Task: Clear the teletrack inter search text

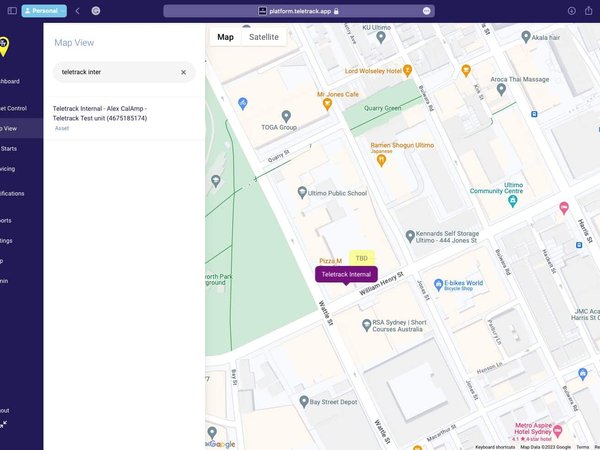Action: (x=183, y=72)
